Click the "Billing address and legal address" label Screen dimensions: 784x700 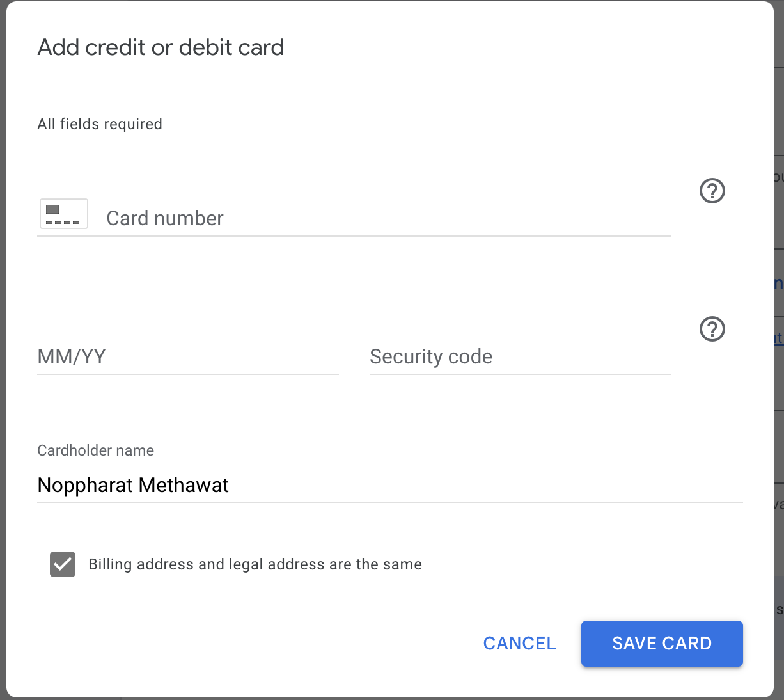tap(255, 564)
